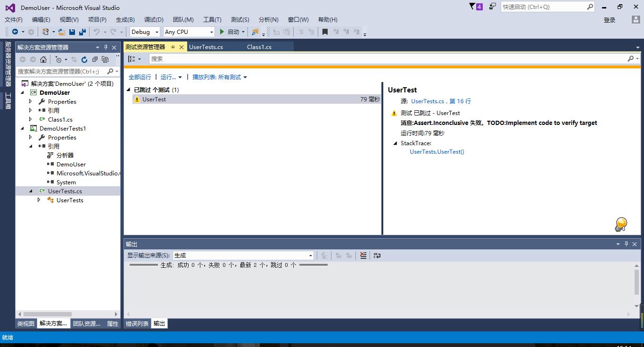Click the pin icon on Test Explorer tab
This screenshot has height=347, width=644.
pyautogui.click(x=173, y=47)
